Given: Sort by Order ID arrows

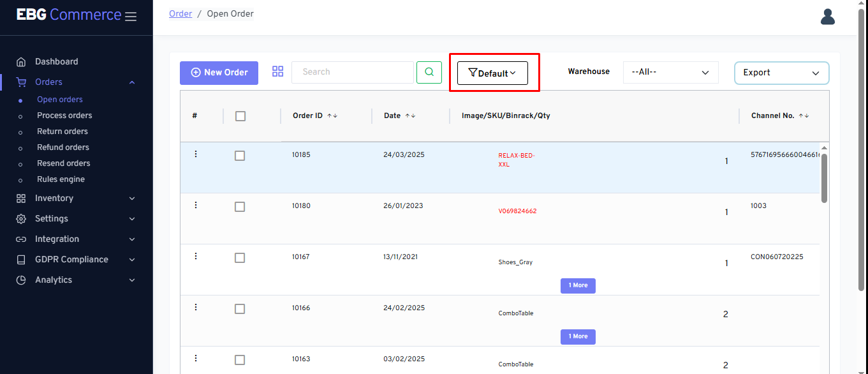Looking at the screenshot, I should 332,116.
